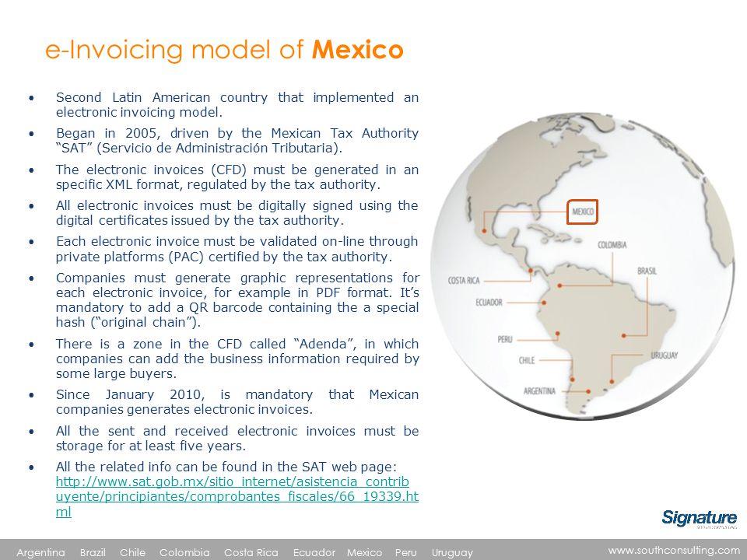Click the bullet mentioning the 'Adenda' zone
The width and height of the screenshot is (747, 560).
[237, 359]
